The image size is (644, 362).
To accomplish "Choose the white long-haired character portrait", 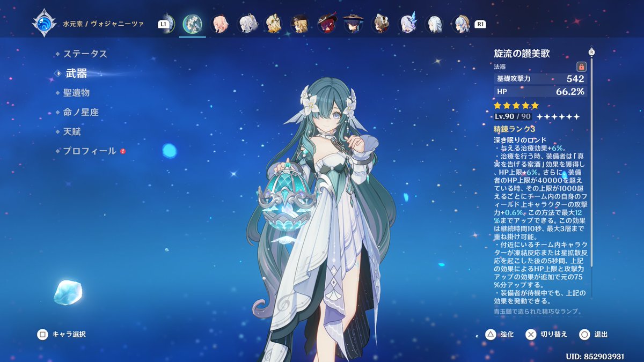I will 434,24.
